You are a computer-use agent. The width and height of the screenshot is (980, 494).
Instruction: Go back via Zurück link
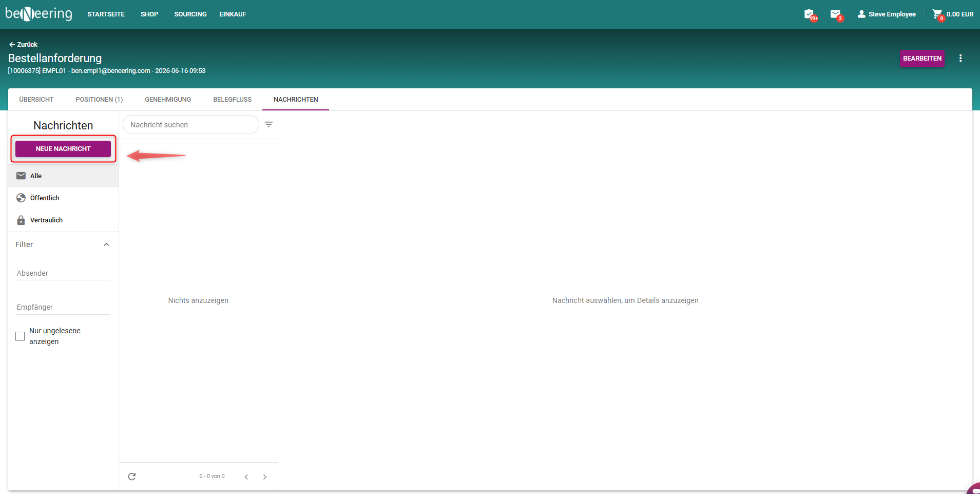click(23, 45)
